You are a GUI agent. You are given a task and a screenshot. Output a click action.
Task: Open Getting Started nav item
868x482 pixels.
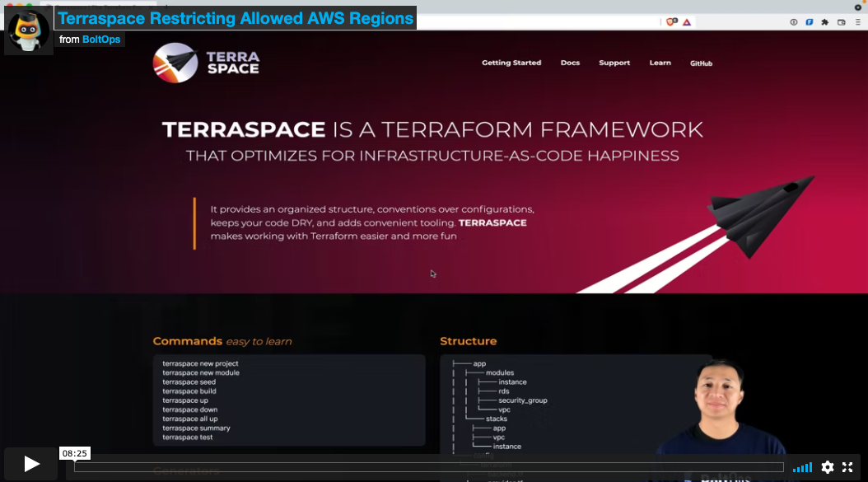[511, 63]
